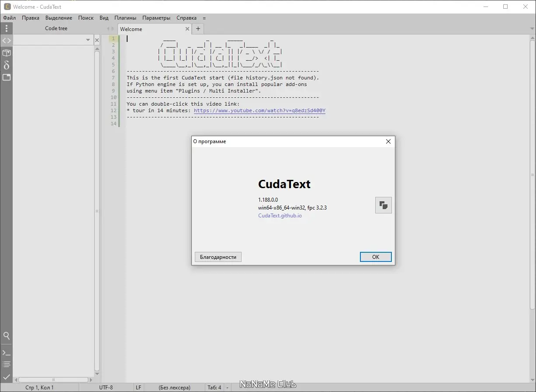
Task: Close the О программе dialog
Action: 388,141
